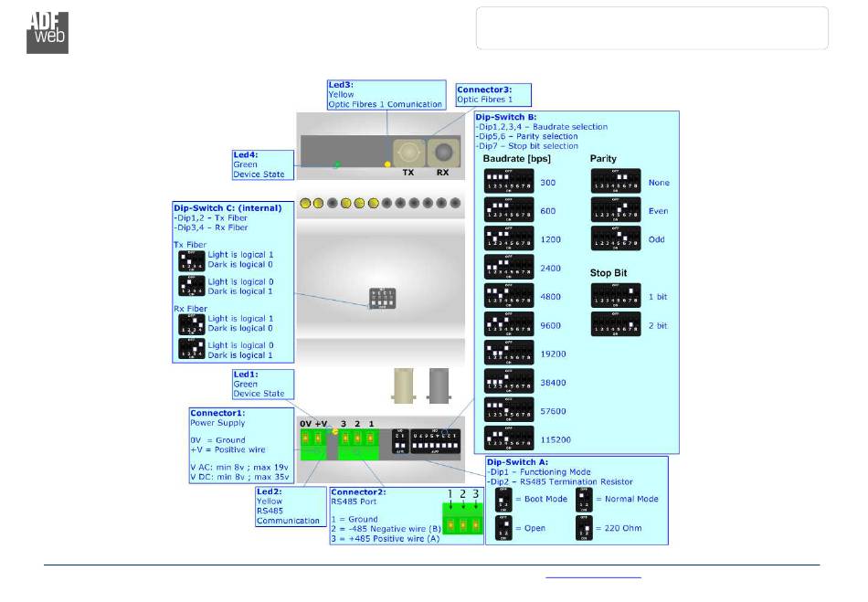Click the "Stop Bit" title
The height and width of the screenshot is (602, 868).
[609, 273]
